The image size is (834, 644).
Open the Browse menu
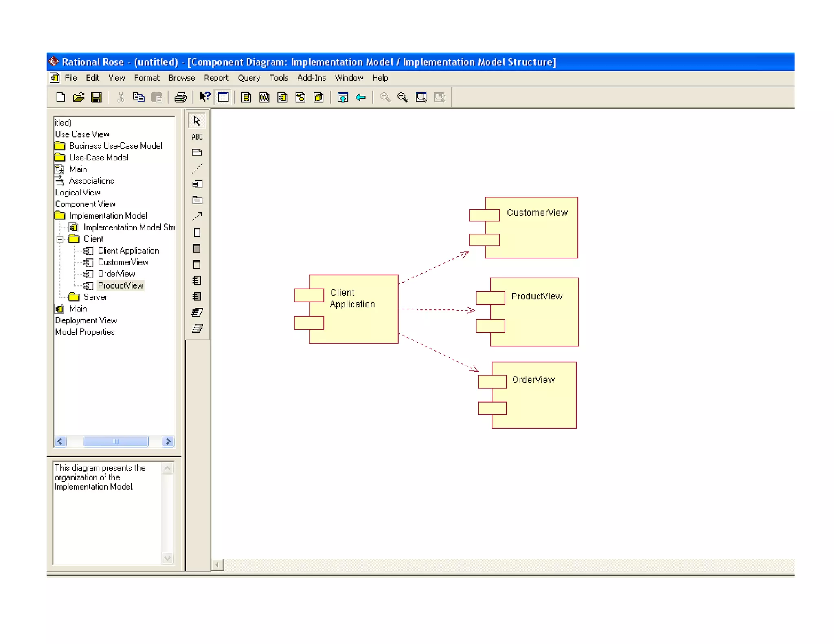pos(182,78)
